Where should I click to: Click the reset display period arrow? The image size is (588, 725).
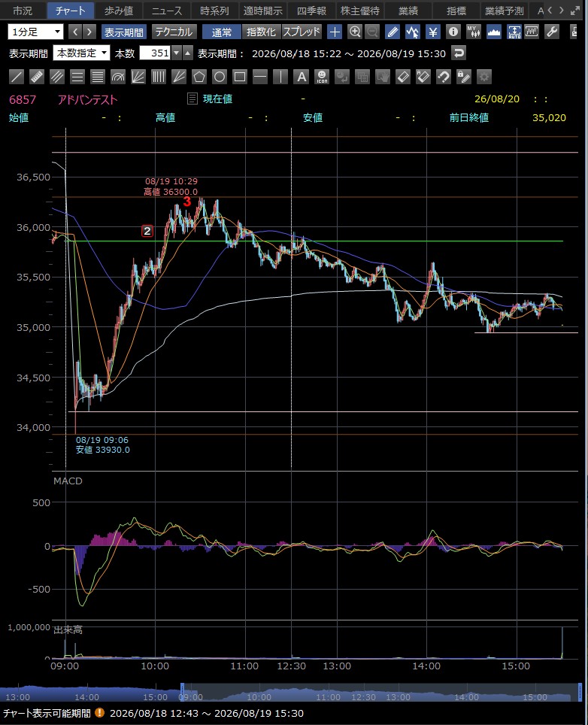click(459, 53)
